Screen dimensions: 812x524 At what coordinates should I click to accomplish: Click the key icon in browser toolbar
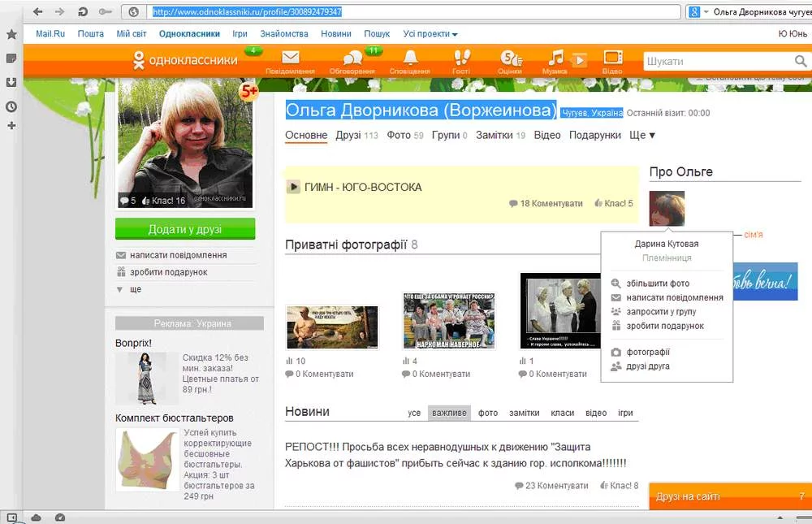[x=105, y=11]
